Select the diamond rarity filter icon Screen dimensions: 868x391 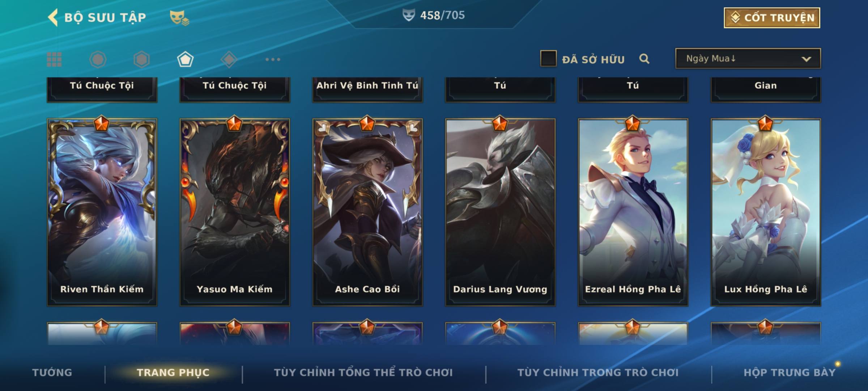[x=229, y=59]
